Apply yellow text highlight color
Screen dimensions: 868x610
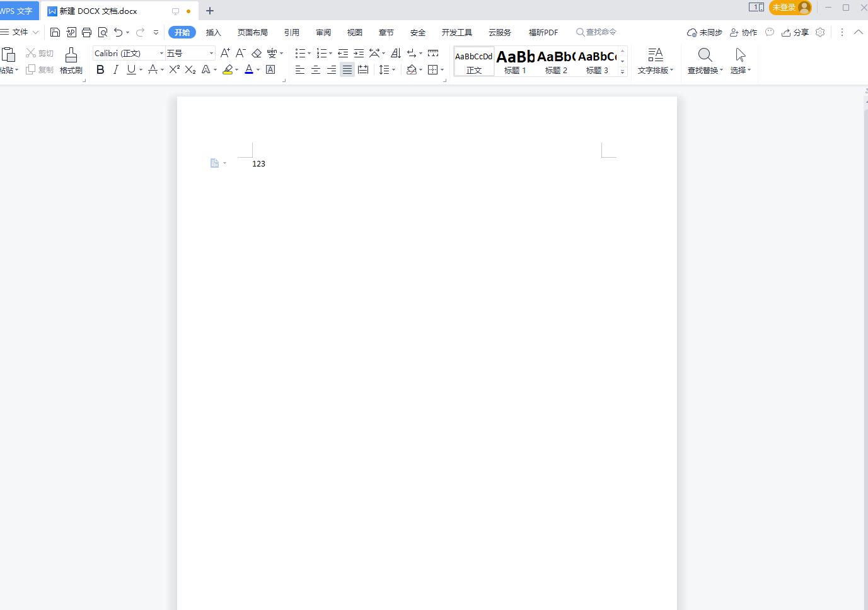pyautogui.click(x=228, y=69)
